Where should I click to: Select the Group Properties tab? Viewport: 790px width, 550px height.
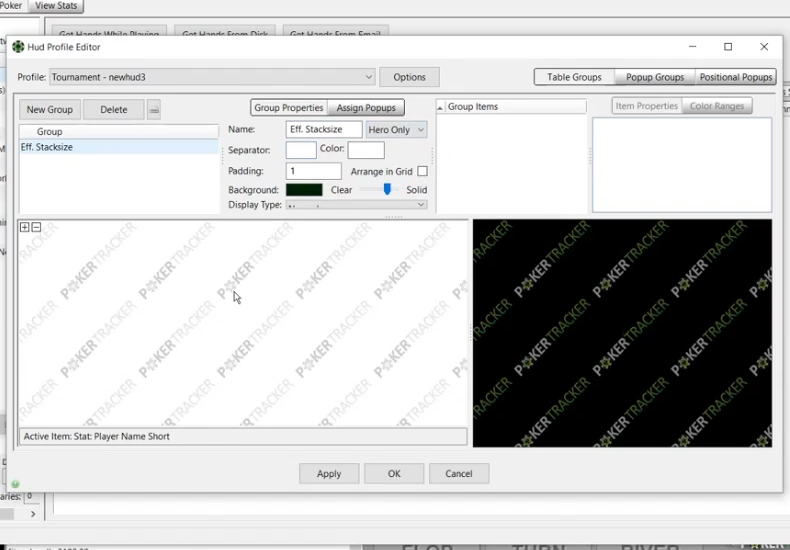[x=289, y=108]
